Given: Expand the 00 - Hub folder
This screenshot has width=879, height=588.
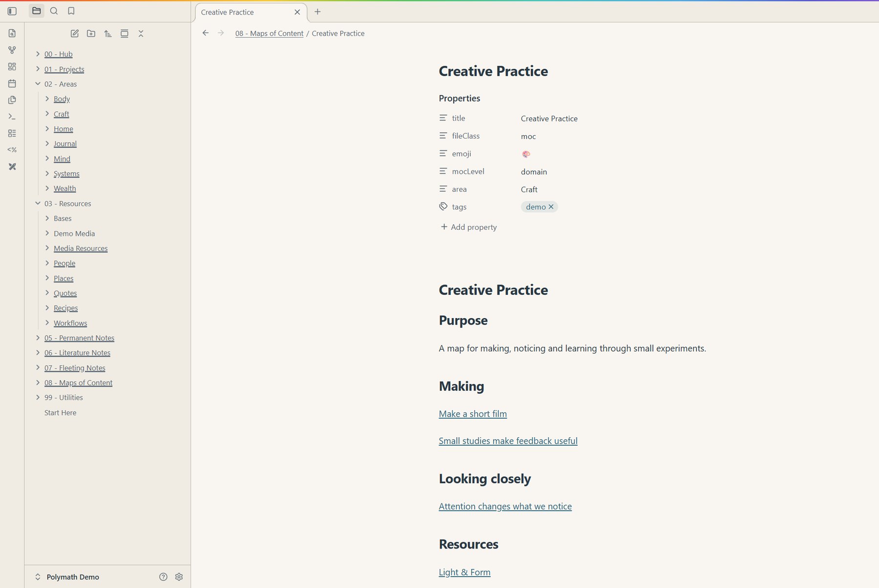Looking at the screenshot, I should click(x=38, y=54).
